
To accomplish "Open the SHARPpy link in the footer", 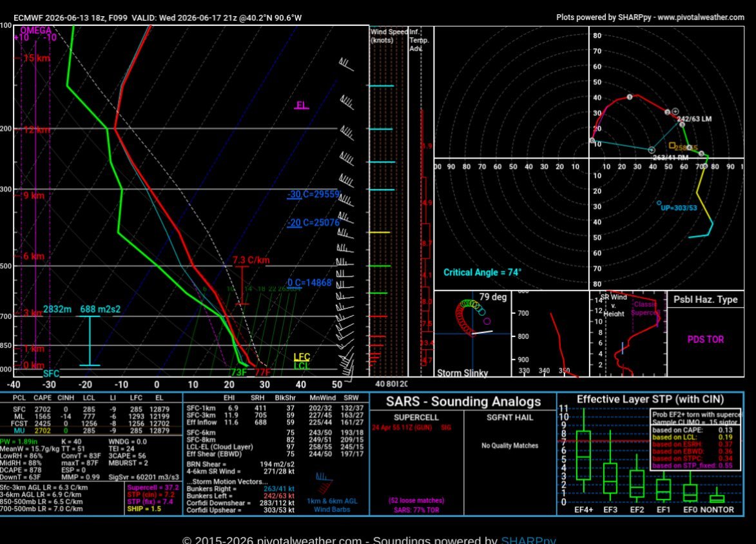I will click(x=528, y=540).
